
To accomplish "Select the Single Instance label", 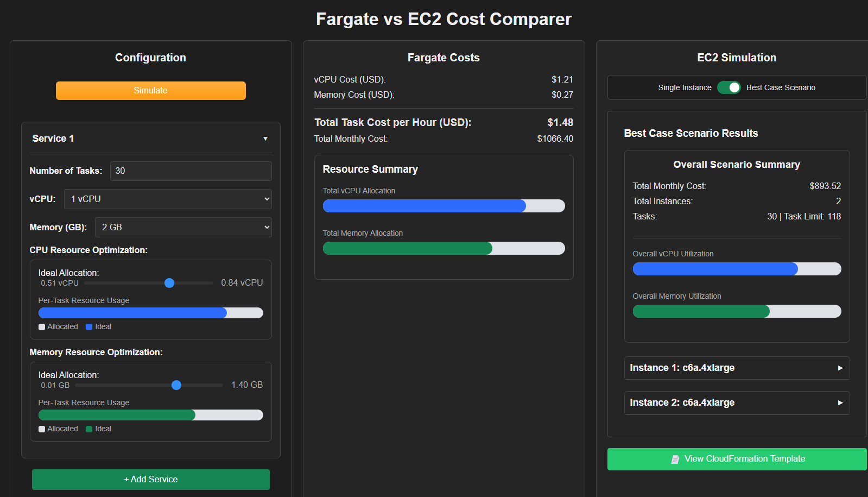I will (x=685, y=87).
